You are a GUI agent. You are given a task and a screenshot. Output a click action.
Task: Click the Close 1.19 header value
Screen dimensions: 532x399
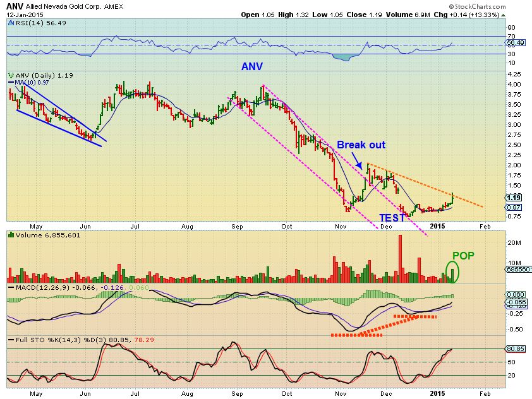point(365,15)
